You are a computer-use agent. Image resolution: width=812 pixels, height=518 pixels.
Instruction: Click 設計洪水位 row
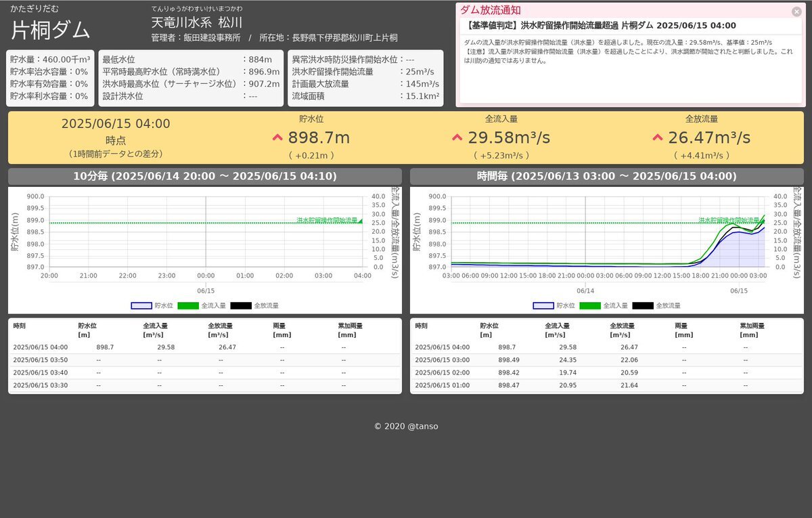click(191, 96)
